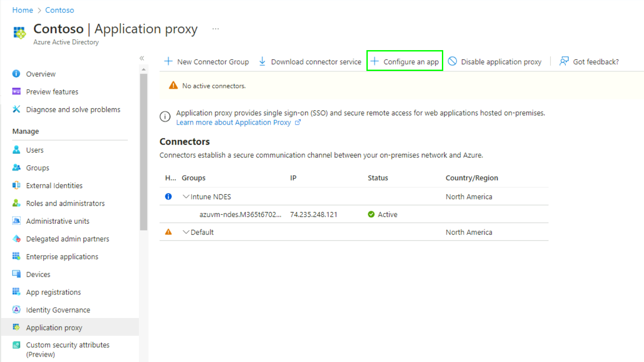The image size is (644, 362).
Task: Collapse the Default connector group
Action: 186,232
